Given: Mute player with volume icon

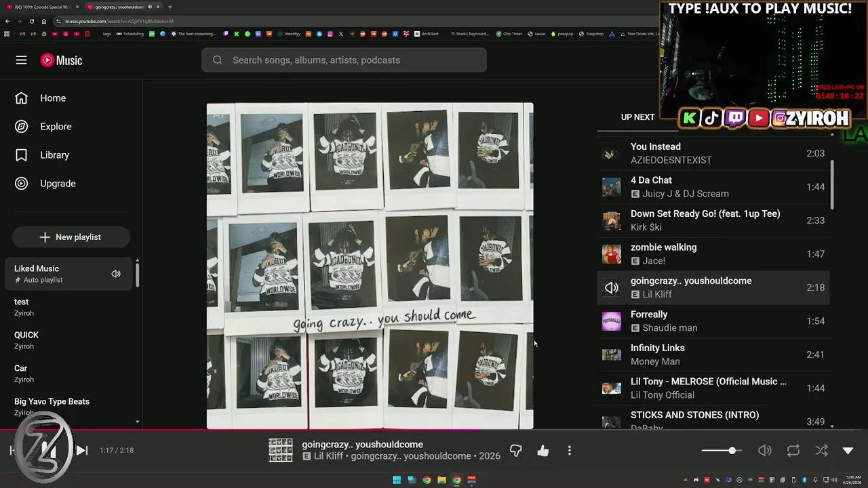Looking at the screenshot, I should pos(765,451).
